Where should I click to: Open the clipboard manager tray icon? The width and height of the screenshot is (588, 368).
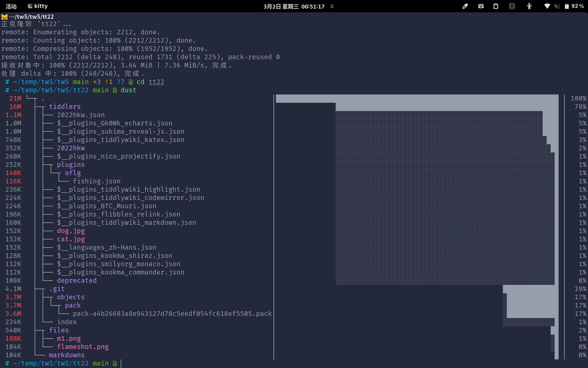496,6
